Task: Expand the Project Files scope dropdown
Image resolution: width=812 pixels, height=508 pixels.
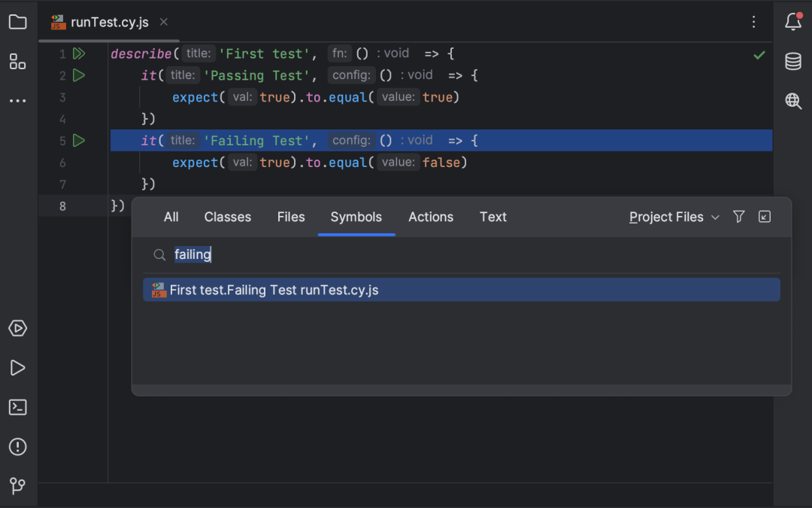Action: point(674,217)
